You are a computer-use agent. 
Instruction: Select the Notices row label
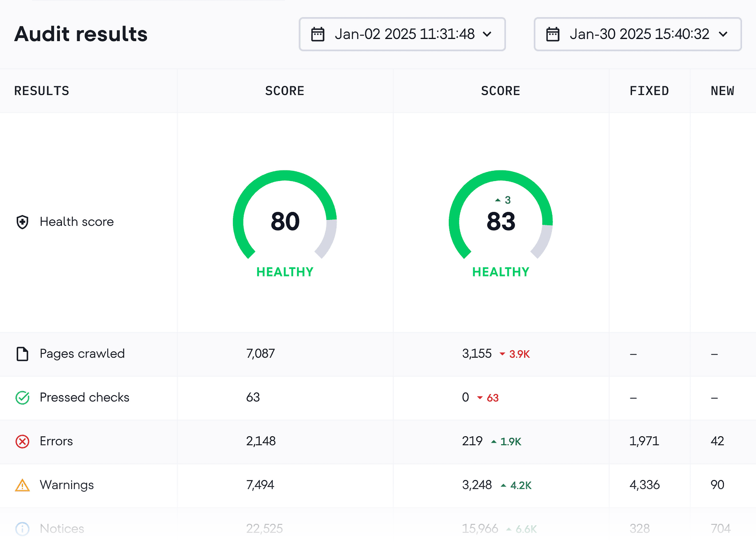click(62, 529)
